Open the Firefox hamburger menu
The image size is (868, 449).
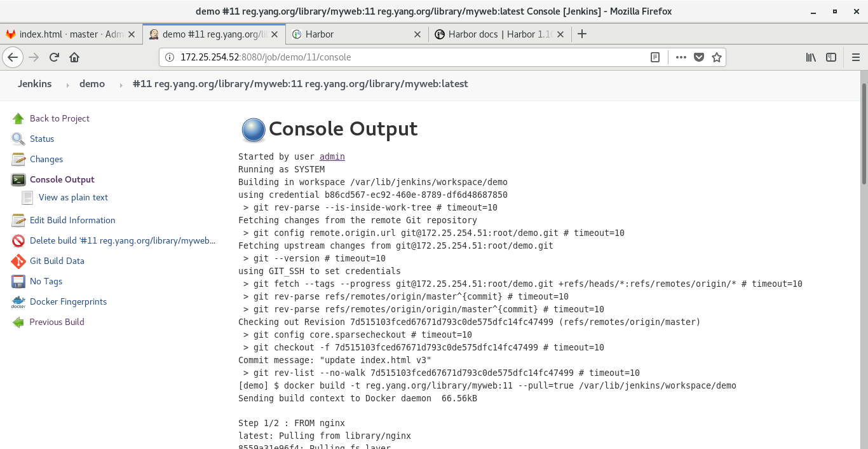coord(855,57)
